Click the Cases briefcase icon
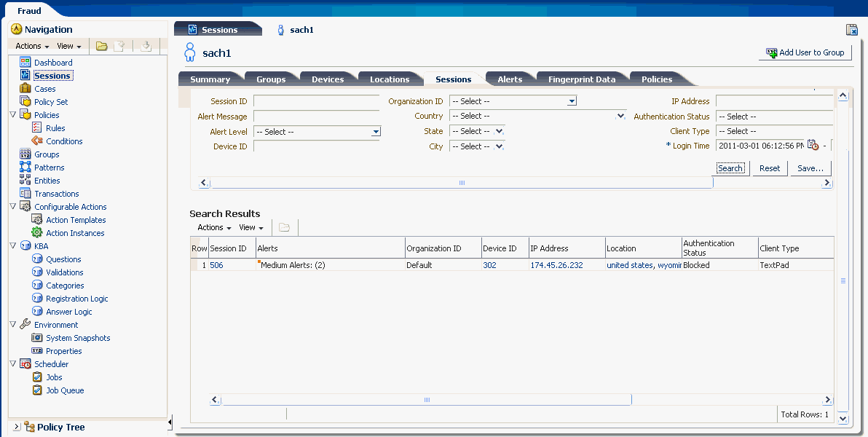 pyautogui.click(x=25, y=88)
